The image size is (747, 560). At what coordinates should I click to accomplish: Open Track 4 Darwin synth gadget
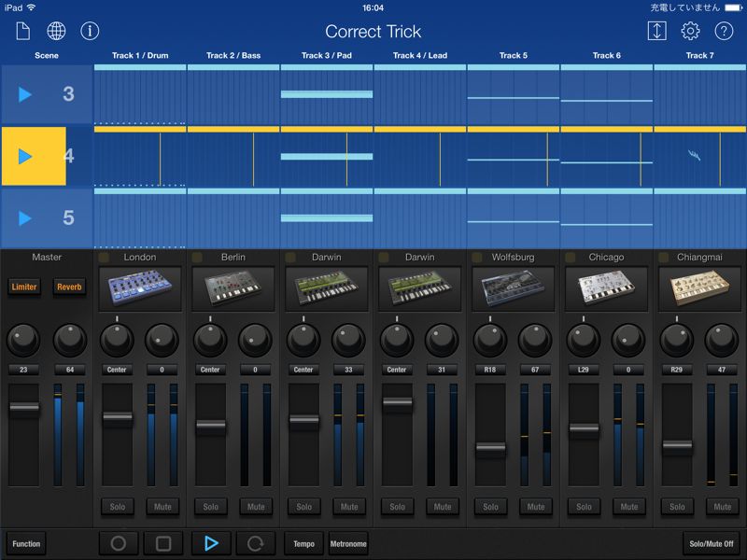pyautogui.click(x=419, y=288)
